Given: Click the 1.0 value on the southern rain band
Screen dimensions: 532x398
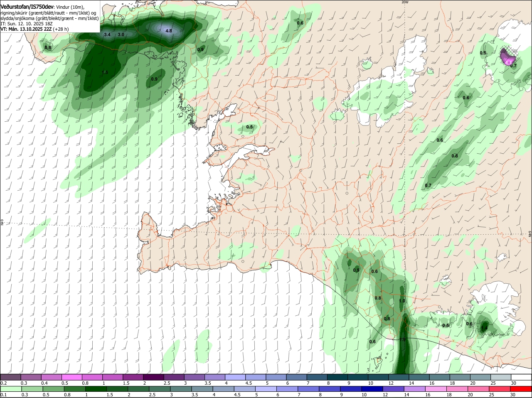Looking at the screenshot, I should click(x=402, y=301).
